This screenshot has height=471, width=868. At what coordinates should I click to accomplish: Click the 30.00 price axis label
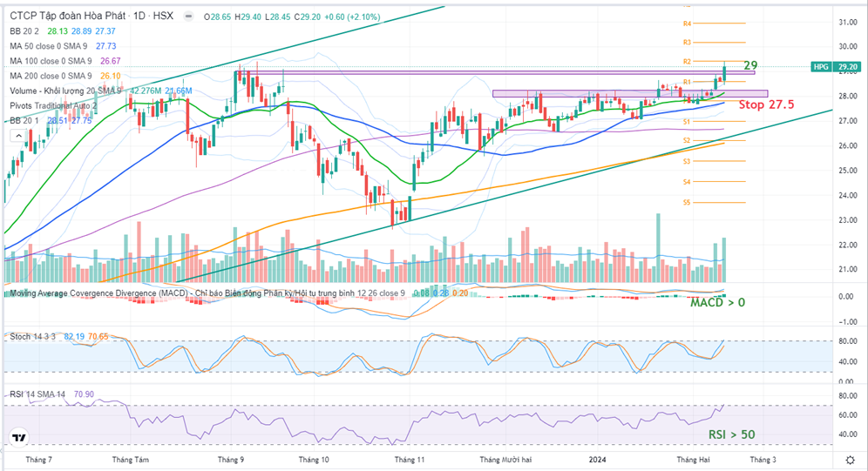(x=848, y=46)
